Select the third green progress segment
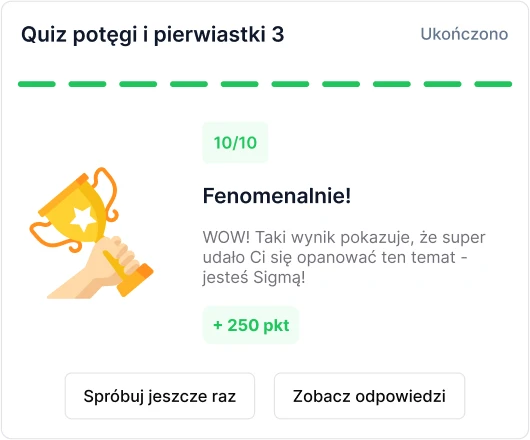This screenshot has width=530, height=440. (138, 84)
